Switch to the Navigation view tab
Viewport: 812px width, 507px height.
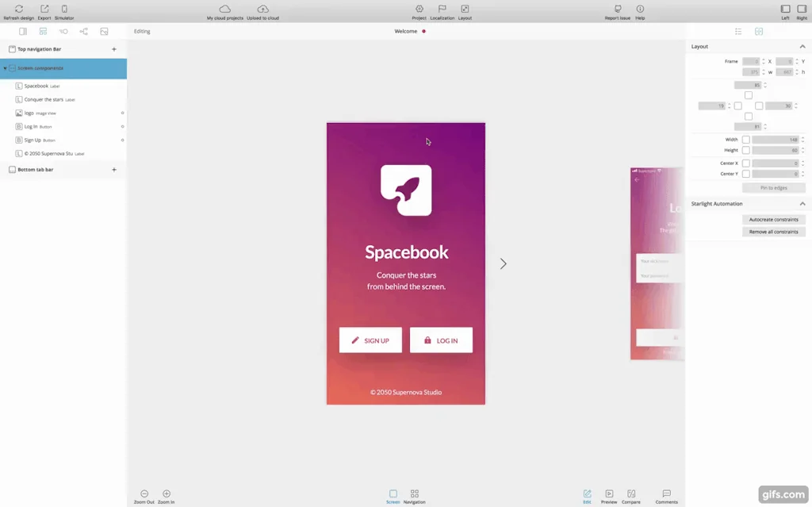414,494
